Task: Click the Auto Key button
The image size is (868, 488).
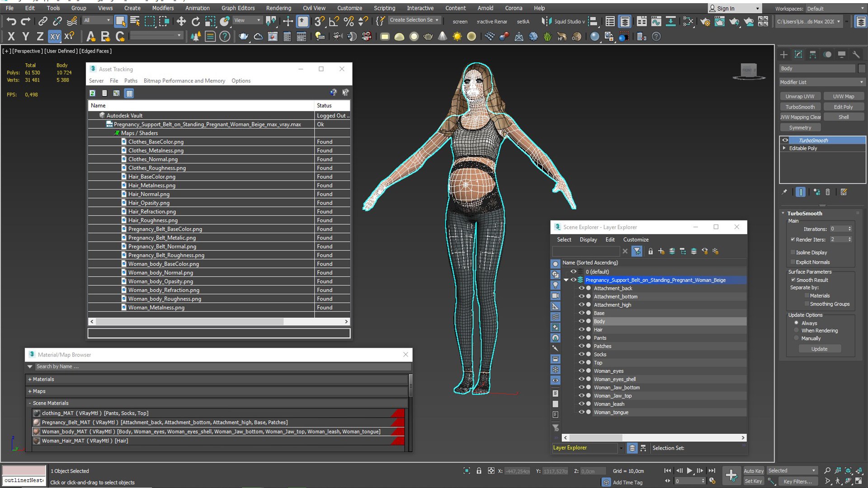Action: 753,471
